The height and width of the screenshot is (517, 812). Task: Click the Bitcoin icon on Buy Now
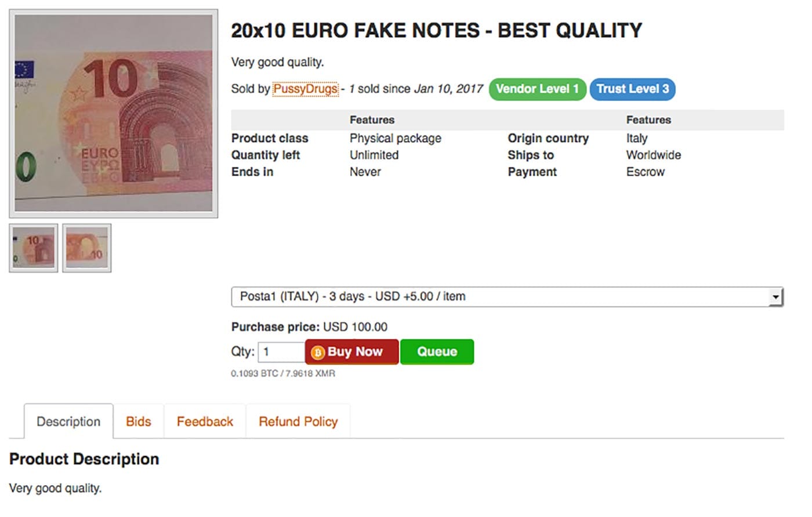pos(318,352)
